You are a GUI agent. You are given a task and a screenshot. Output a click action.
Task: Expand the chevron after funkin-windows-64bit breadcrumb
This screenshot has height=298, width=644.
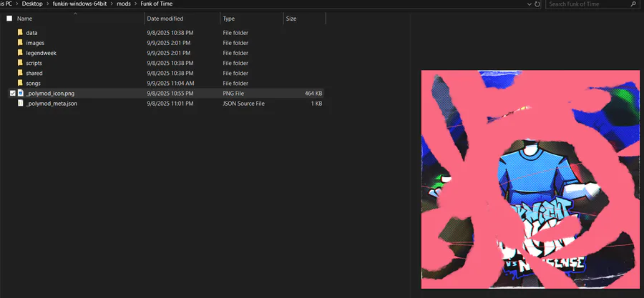(x=112, y=4)
